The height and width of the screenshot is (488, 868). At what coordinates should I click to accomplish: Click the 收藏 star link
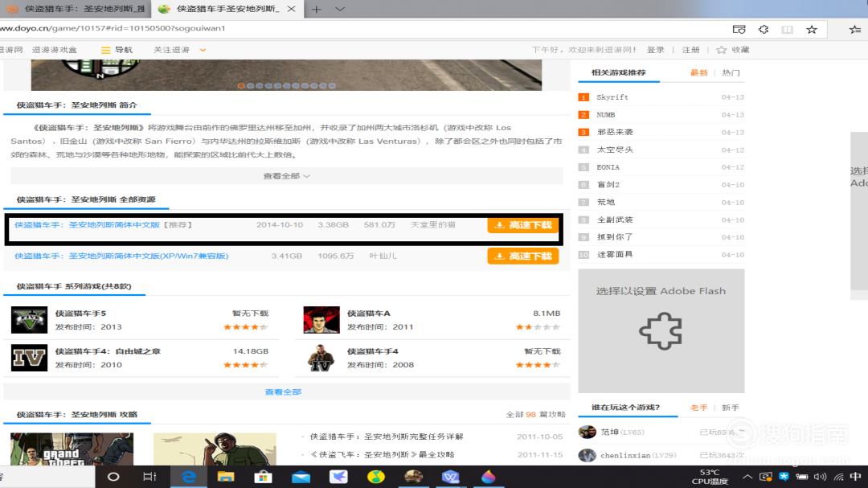point(733,50)
